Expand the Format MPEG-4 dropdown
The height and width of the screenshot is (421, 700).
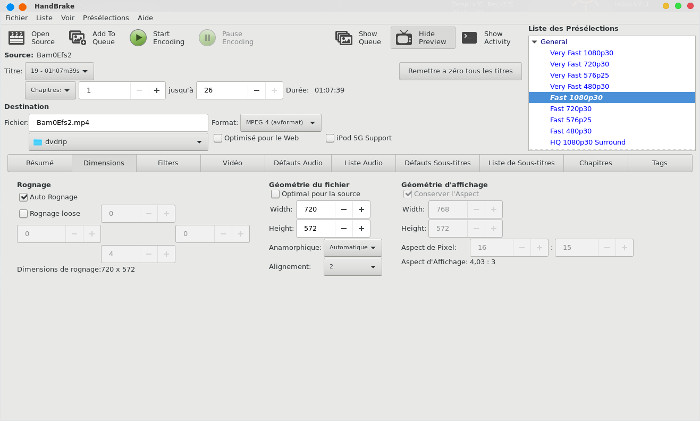280,122
